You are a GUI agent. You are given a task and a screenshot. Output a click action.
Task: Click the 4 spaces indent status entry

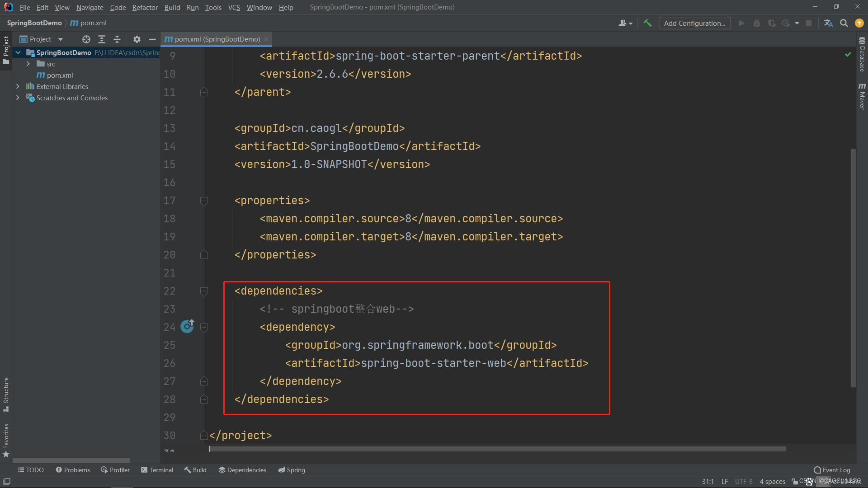point(772,482)
